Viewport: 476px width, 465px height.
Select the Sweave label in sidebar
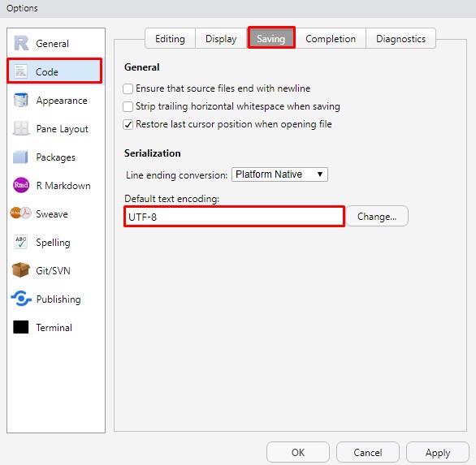(52, 214)
